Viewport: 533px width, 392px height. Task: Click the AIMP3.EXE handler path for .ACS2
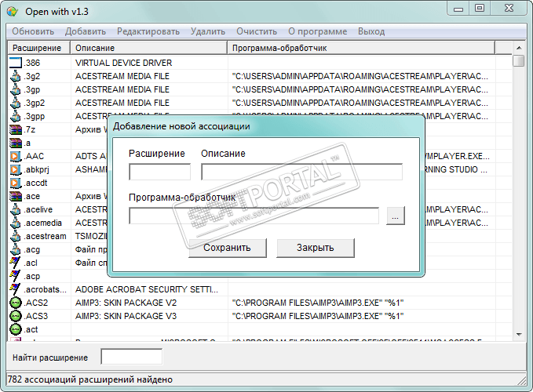click(318, 303)
